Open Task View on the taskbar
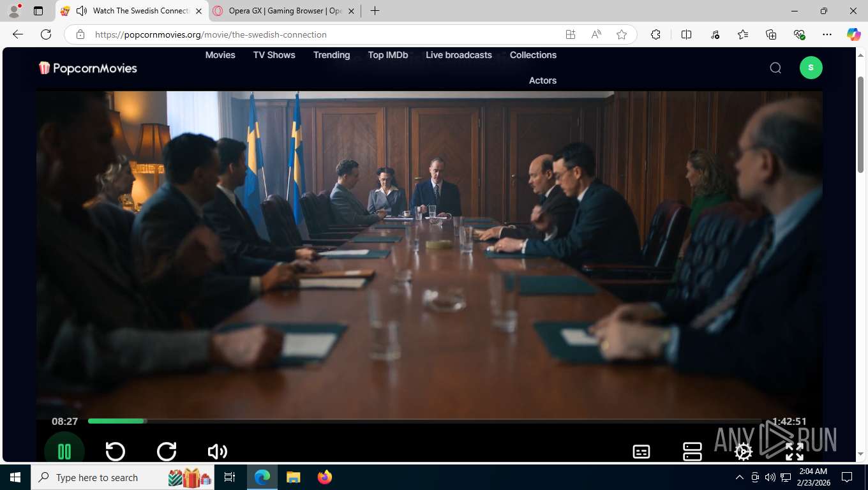Viewport: 868px width, 490px height. pyautogui.click(x=230, y=477)
